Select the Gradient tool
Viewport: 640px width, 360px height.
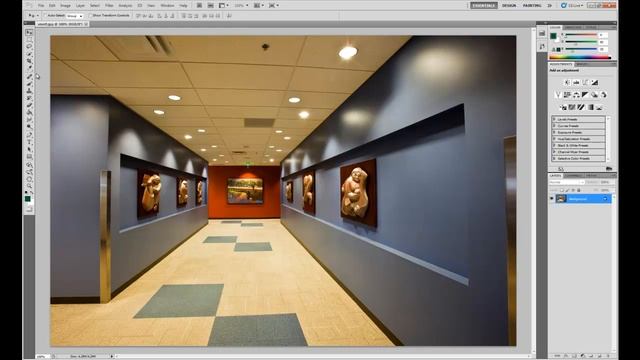click(x=29, y=113)
